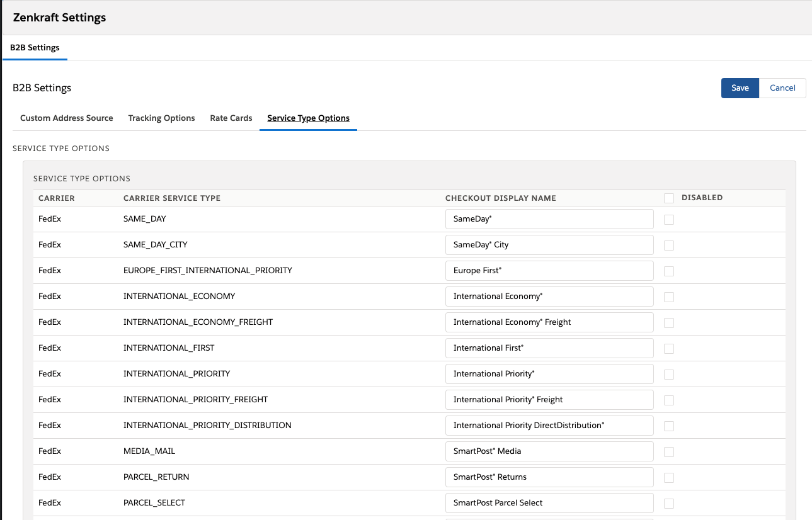812x520 pixels.
Task: Select the INTERNATIONAL_ECONOMY service type cell
Action: point(180,296)
